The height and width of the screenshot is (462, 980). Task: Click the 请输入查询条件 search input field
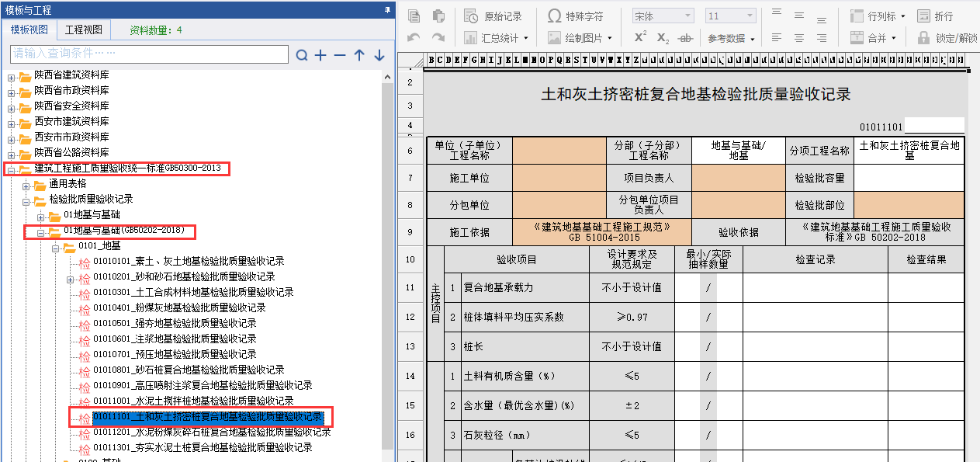tap(147, 54)
